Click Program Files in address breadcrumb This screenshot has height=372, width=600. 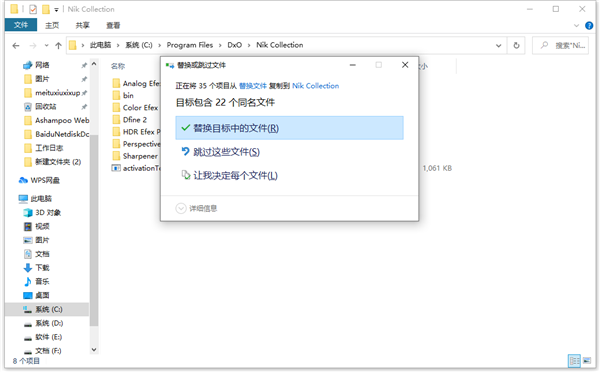point(190,45)
